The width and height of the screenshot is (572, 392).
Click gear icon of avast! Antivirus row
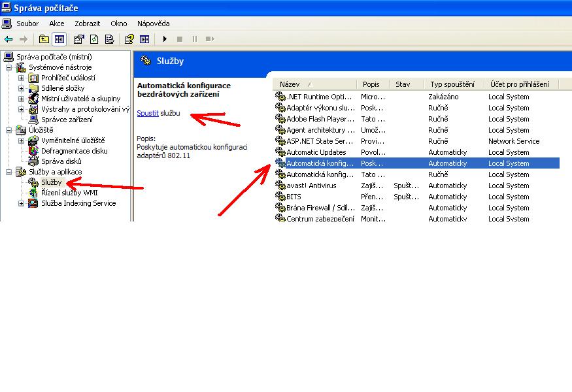click(280, 186)
